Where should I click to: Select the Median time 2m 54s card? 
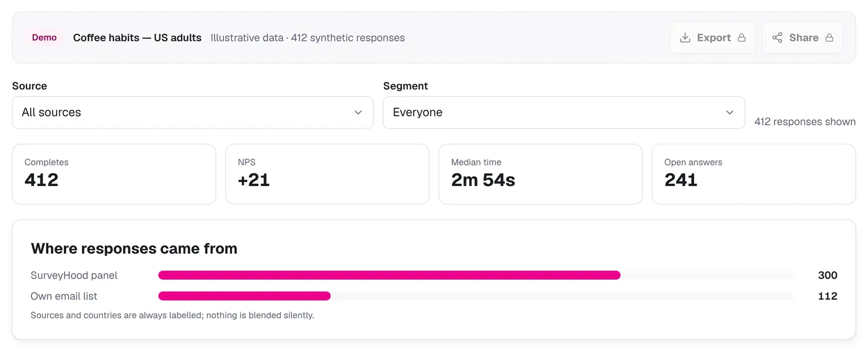coord(540,174)
